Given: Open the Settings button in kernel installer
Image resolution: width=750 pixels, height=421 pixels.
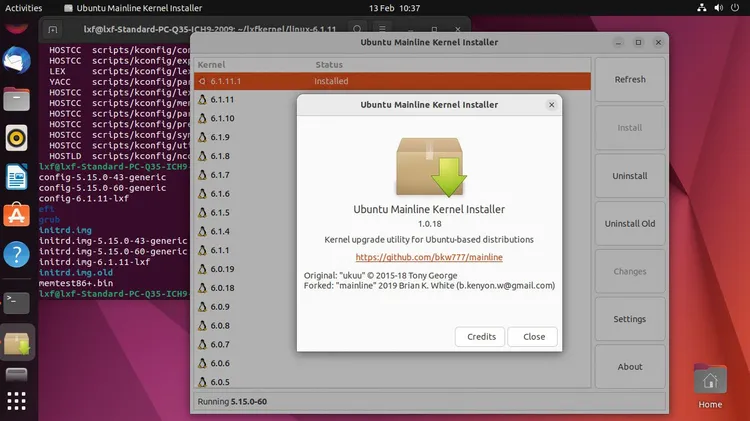Looking at the screenshot, I should [630, 319].
